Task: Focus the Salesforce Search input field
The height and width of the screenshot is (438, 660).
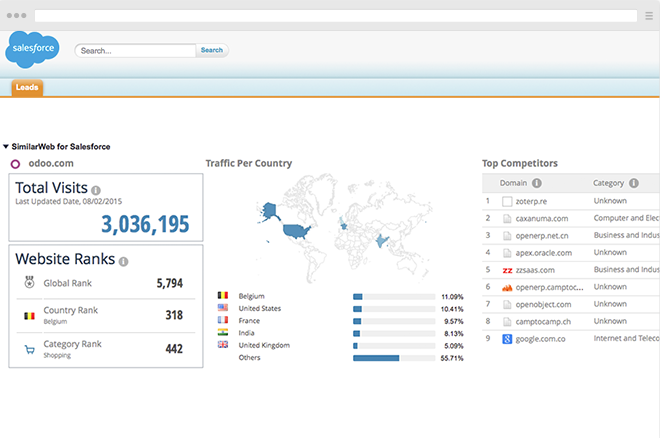Action: pyautogui.click(x=135, y=50)
